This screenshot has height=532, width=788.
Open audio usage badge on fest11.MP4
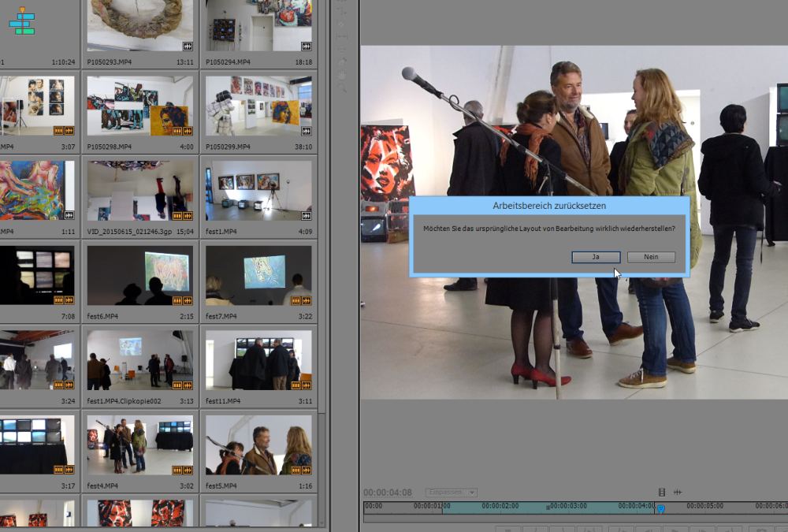point(306,385)
